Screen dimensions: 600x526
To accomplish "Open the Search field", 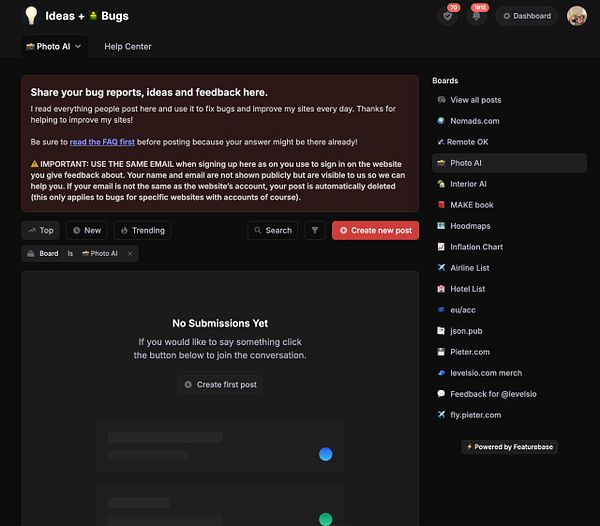I will click(273, 230).
